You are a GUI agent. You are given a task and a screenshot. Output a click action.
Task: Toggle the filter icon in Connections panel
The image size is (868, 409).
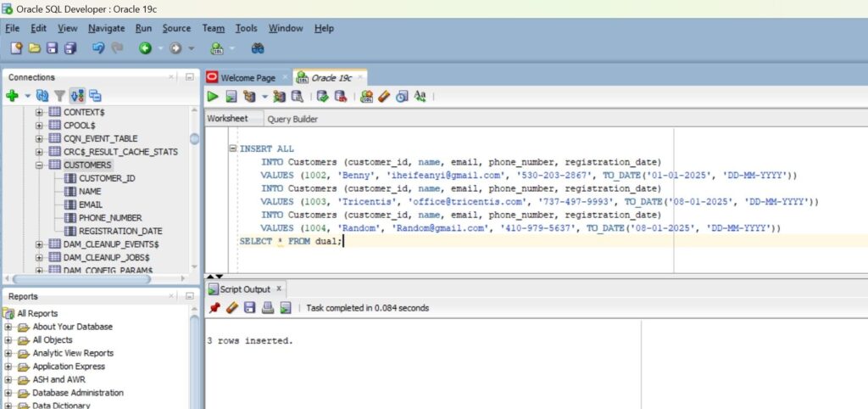point(59,96)
